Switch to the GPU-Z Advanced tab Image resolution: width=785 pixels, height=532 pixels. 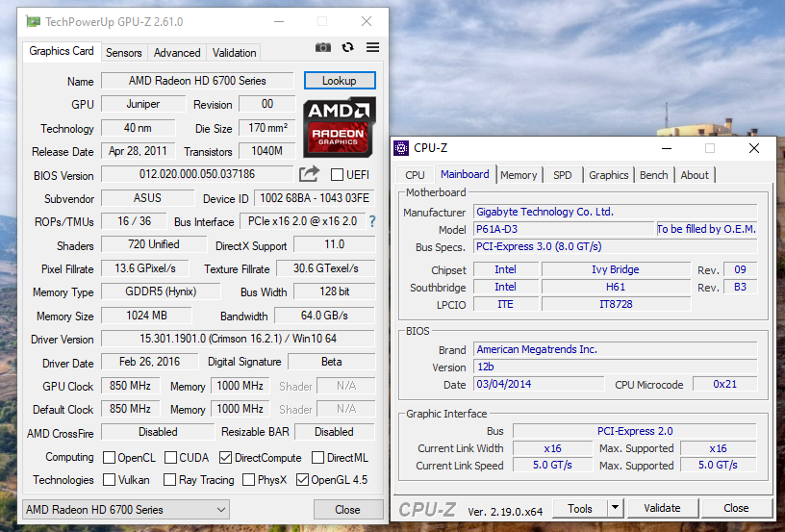[x=177, y=53]
